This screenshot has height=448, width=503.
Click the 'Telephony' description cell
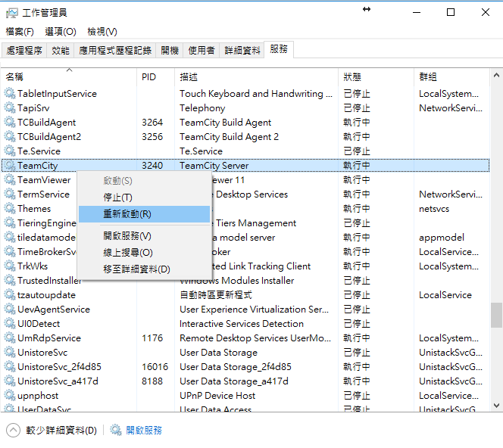click(202, 108)
